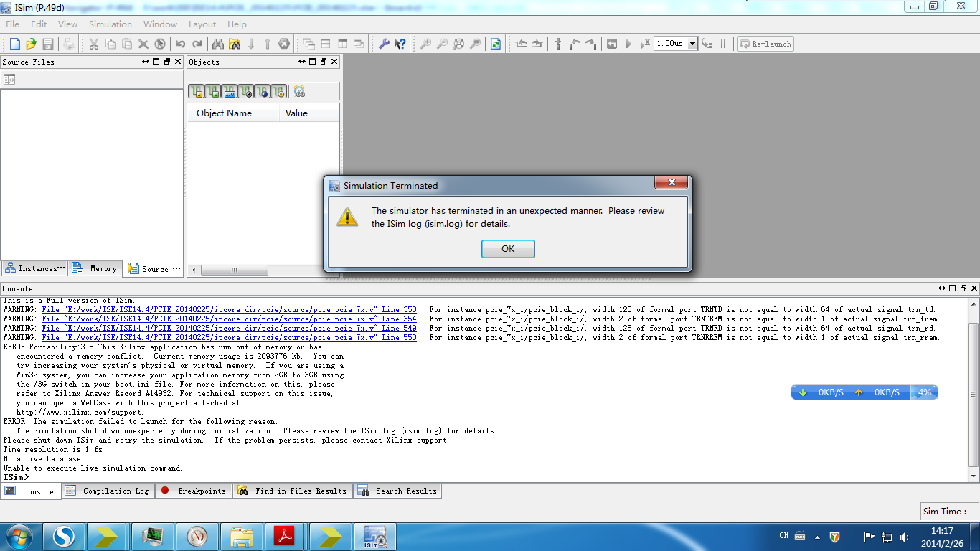Viewport: 980px width, 551px height.
Task: Close the Simulation Terminated dialog
Action: [x=671, y=183]
